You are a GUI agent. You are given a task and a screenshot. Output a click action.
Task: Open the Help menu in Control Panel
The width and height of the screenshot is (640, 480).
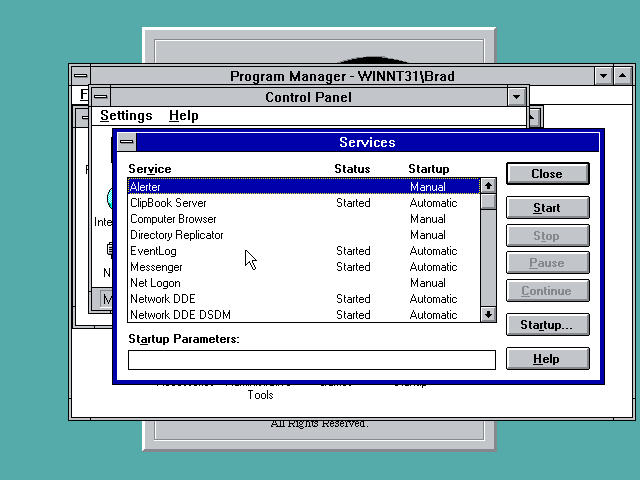[x=184, y=116]
